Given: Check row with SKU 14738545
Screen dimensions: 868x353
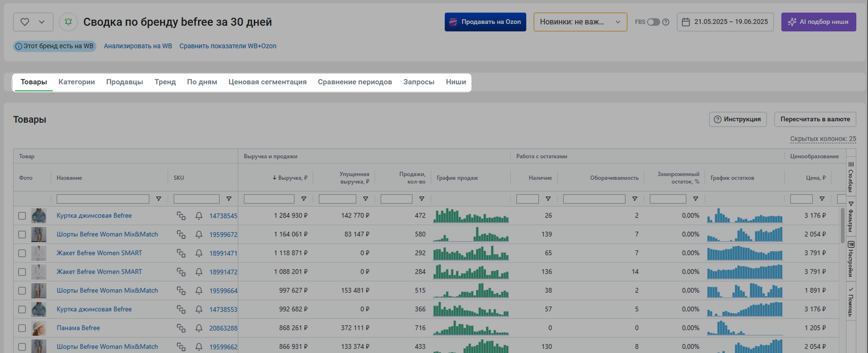Looking at the screenshot, I should coord(22,216).
